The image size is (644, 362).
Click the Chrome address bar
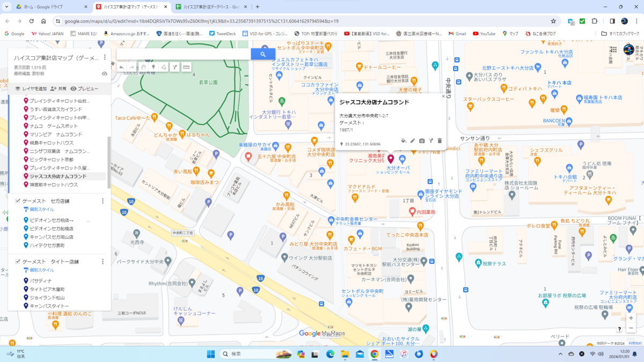pos(306,21)
